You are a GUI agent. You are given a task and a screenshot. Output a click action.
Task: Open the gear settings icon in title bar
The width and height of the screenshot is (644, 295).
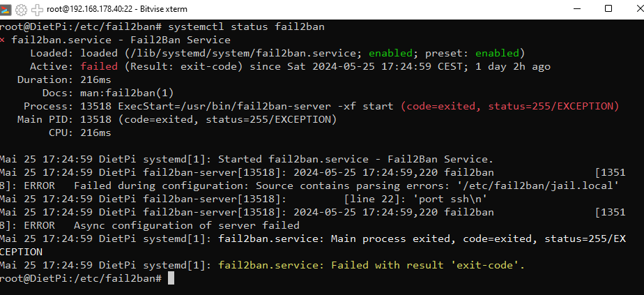pyautogui.click(x=22, y=8)
